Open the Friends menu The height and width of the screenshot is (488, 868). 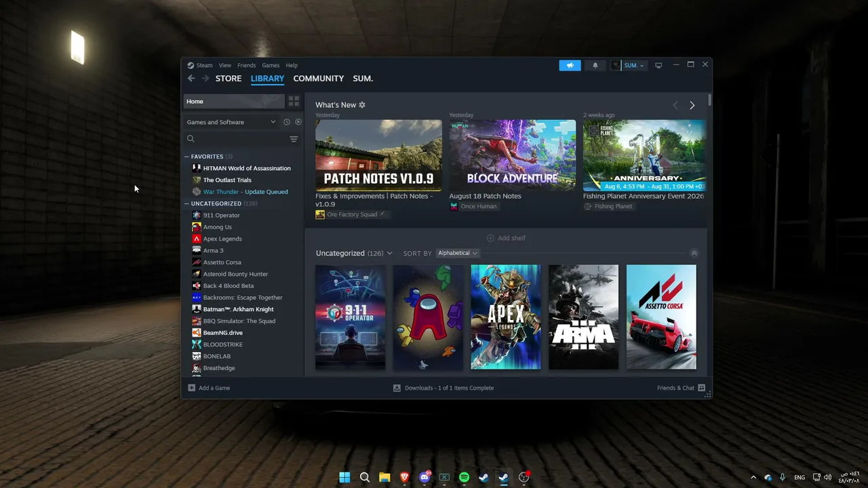pos(247,65)
